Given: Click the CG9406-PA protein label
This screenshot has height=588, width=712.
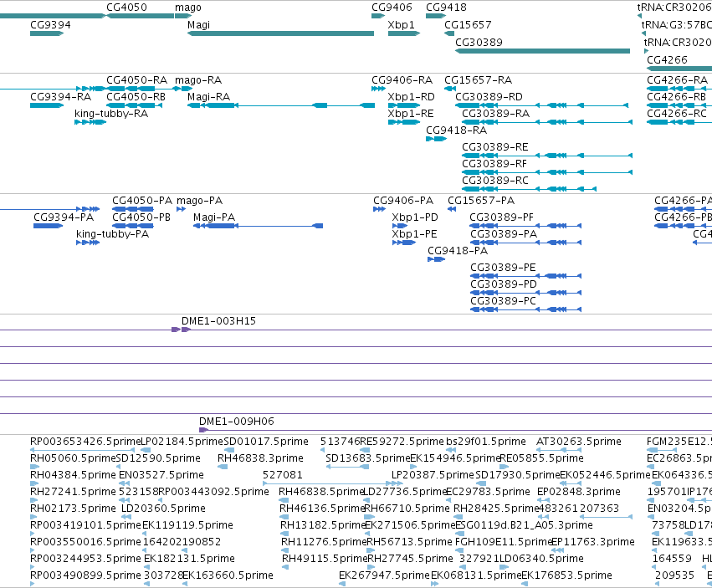Looking at the screenshot, I should click(403, 201).
